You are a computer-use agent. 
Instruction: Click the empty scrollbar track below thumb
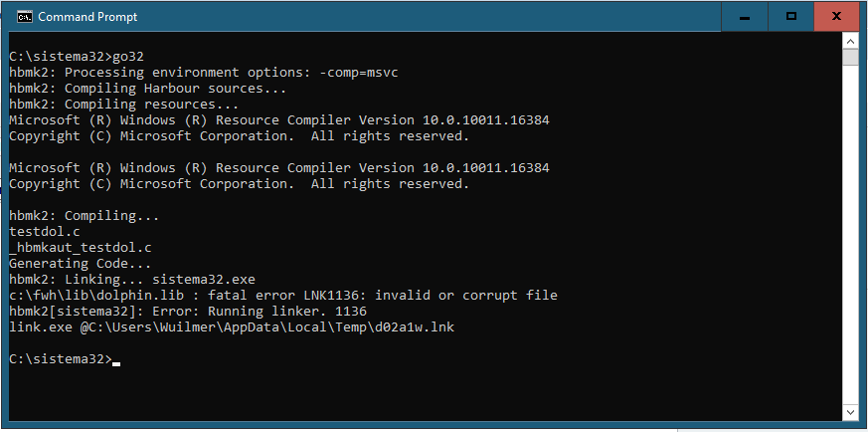850,235
